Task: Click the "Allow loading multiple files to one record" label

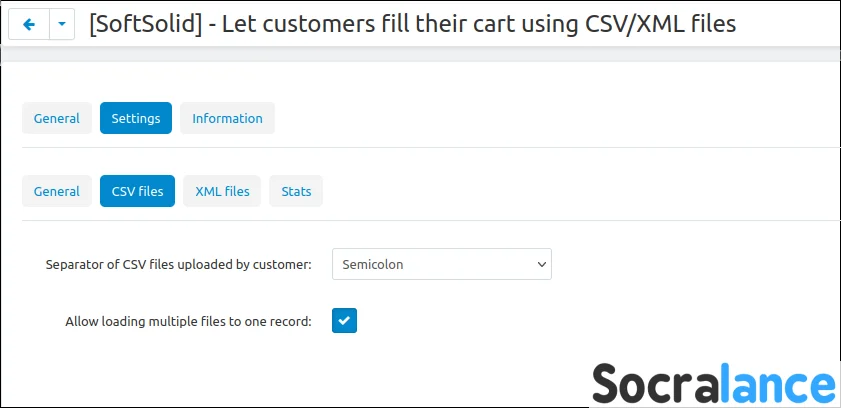Action: (188, 322)
